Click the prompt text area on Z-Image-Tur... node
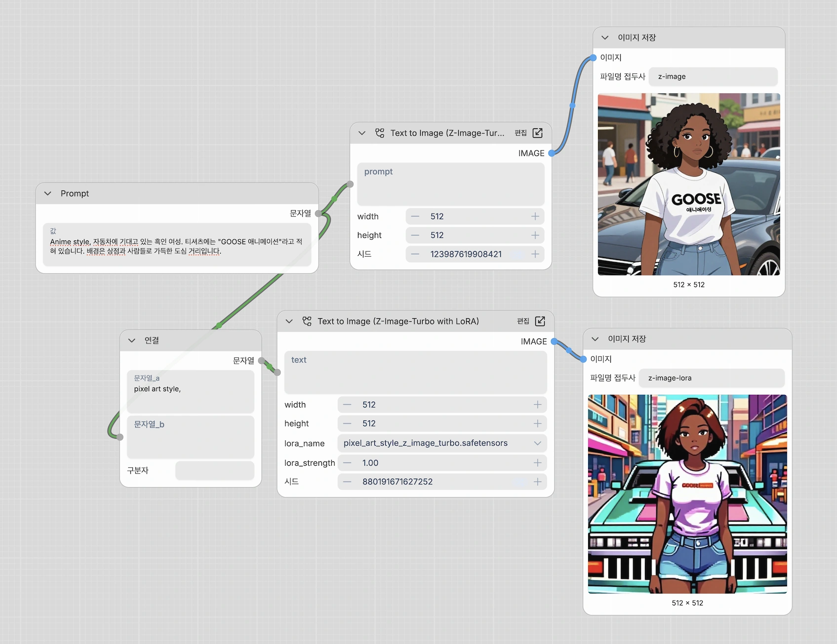 click(451, 184)
